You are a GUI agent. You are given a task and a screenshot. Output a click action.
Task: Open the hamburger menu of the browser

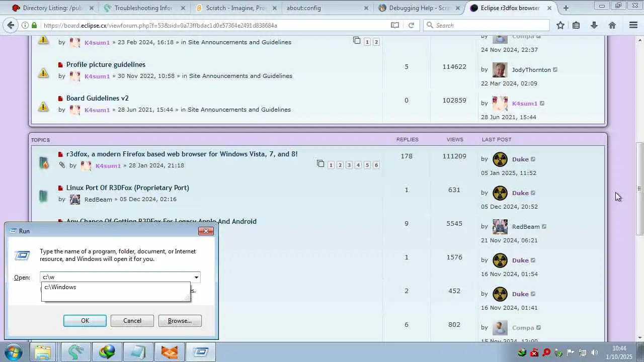(633, 25)
